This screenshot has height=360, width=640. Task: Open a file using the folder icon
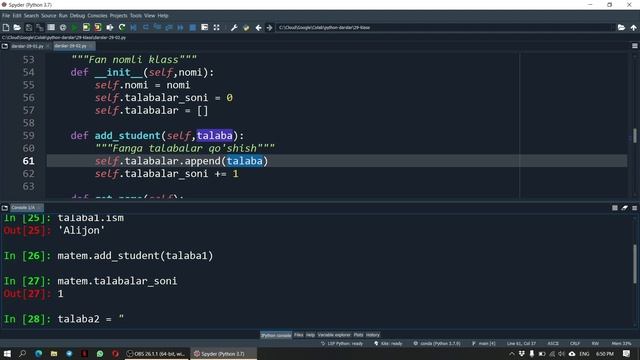pyautogui.click(x=17, y=27)
